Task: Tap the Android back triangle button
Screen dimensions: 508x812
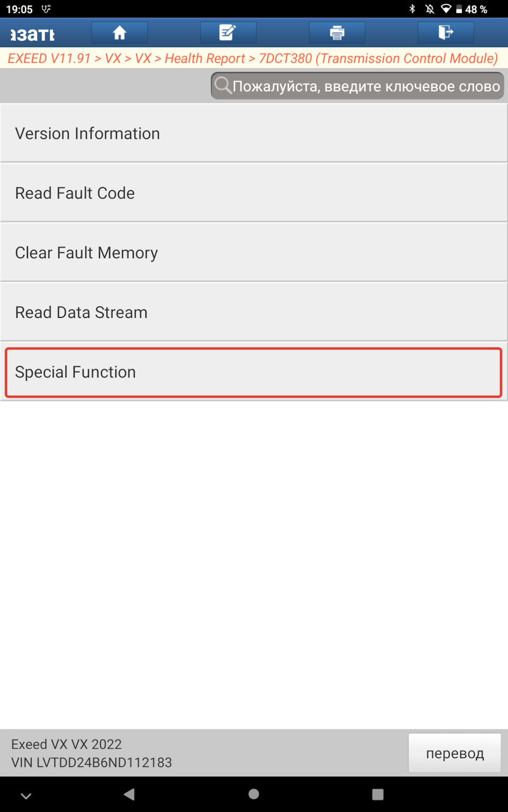Action: (129, 794)
